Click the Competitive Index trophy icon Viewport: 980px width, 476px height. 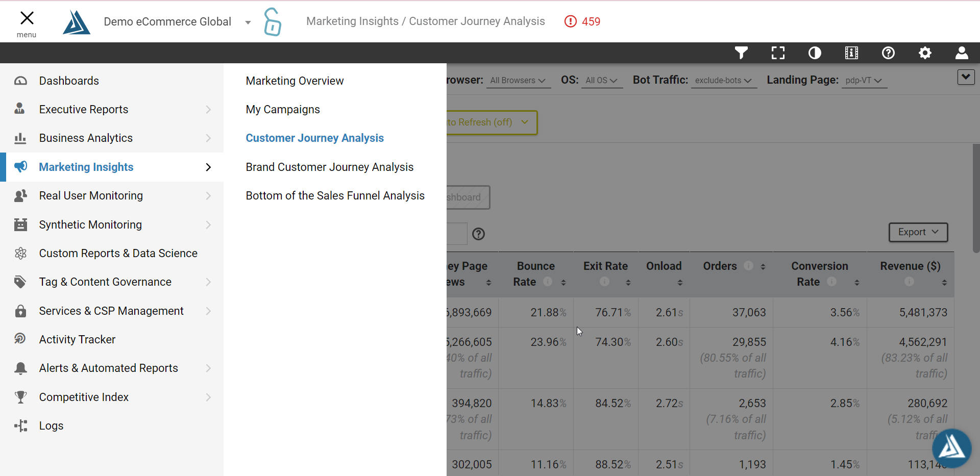click(20, 397)
